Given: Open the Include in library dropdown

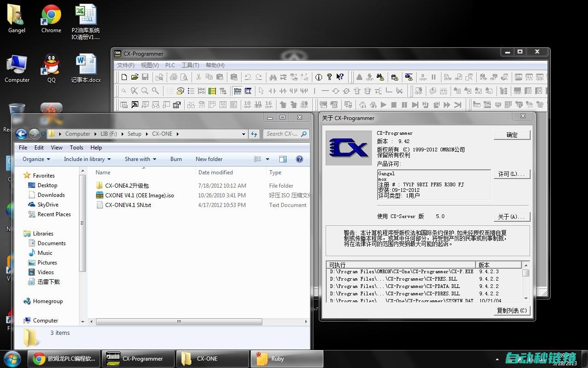Looking at the screenshot, I should pyautogui.click(x=87, y=159).
